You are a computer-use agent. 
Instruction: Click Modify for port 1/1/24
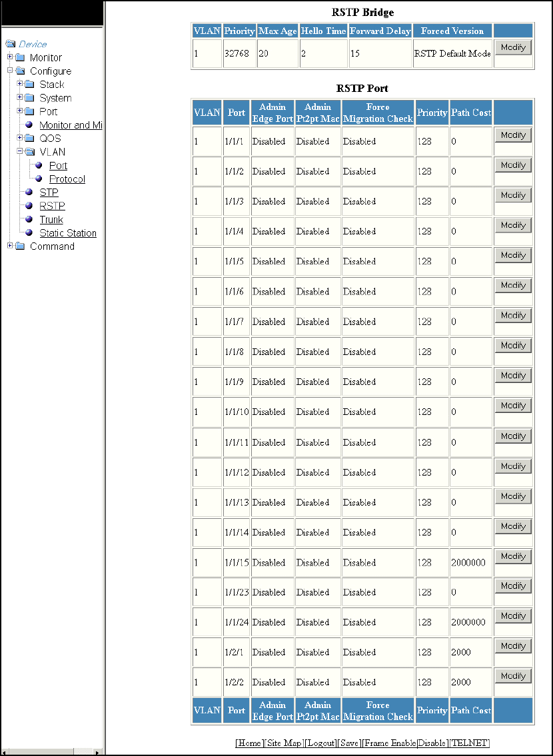(513, 615)
